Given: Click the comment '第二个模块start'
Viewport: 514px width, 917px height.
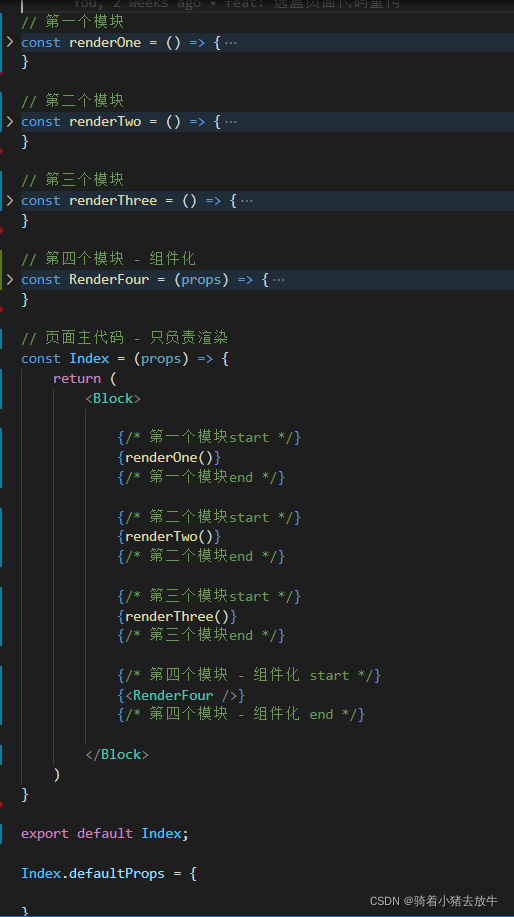Looking at the screenshot, I should tap(209, 517).
